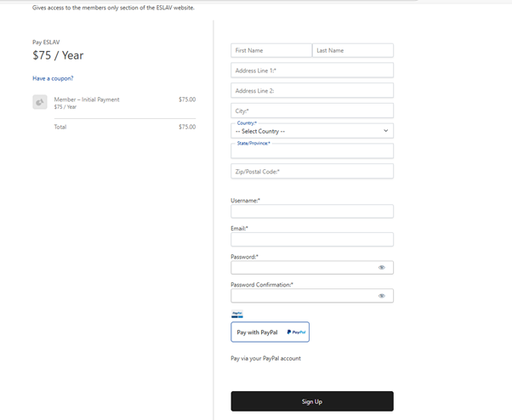This screenshot has height=420, width=512.
Task: Click the Username input box
Action: 311,212
